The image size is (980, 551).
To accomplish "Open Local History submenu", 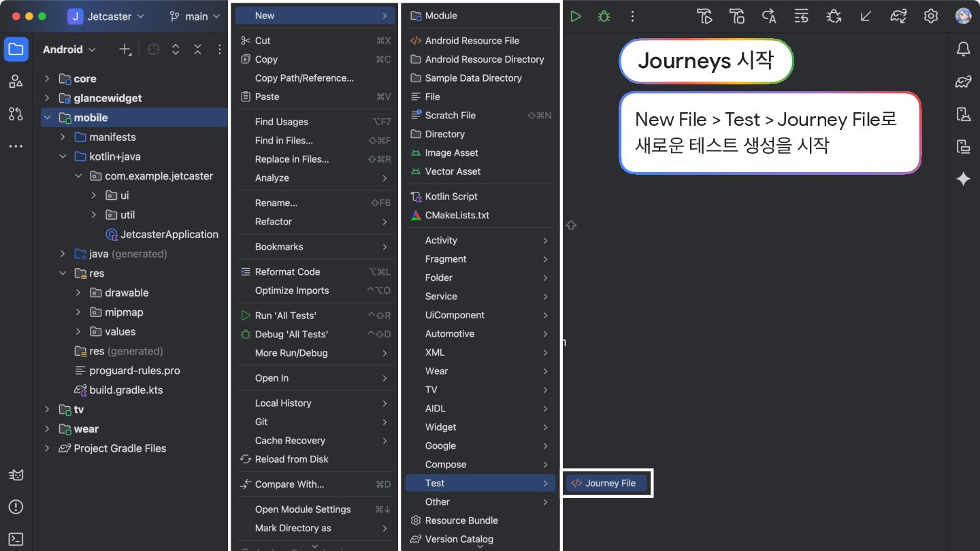I will [315, 403].
